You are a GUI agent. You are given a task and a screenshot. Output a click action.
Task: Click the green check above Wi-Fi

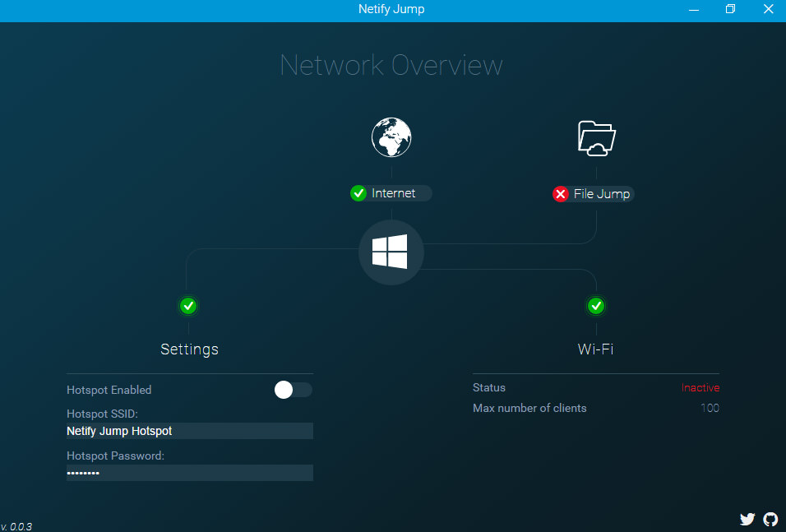click(595, 305)
